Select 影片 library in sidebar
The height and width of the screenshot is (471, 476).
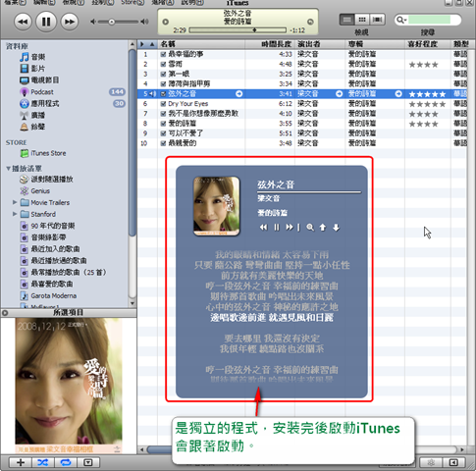[32, 69]
